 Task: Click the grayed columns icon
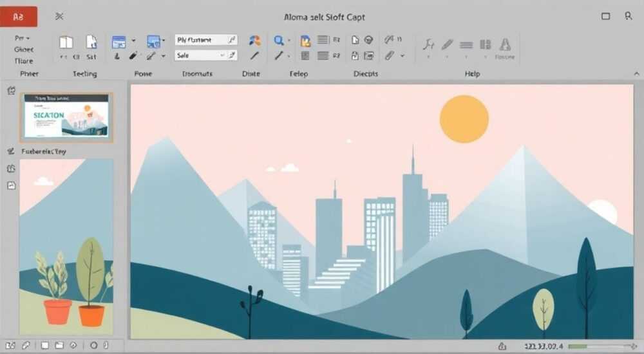click(x=486, y=44)
